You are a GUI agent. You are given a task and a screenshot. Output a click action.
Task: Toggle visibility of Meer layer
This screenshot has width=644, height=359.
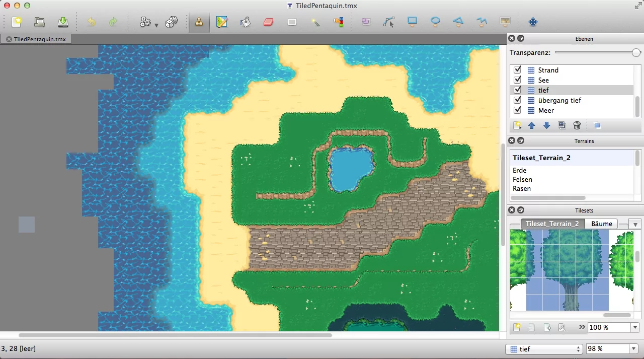517,110
